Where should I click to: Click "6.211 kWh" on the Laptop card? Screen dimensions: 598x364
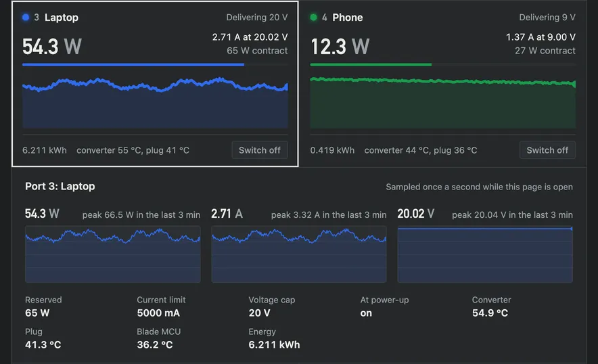pyautogui.click(x=44, y=150)
